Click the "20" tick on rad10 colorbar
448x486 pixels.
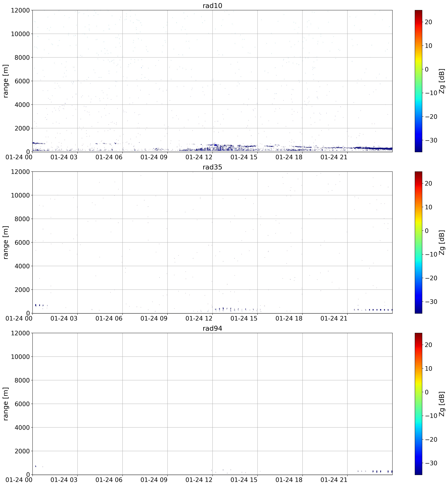click(x=429, y=22)
